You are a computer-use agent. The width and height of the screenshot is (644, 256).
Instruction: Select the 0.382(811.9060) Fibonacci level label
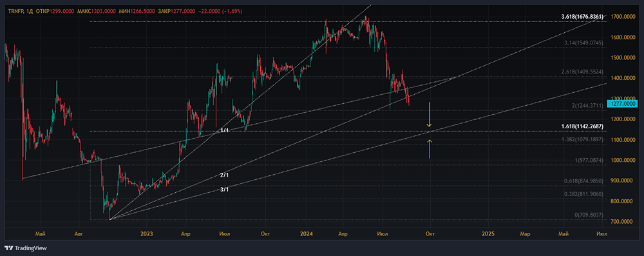click(x=584, y=194)
